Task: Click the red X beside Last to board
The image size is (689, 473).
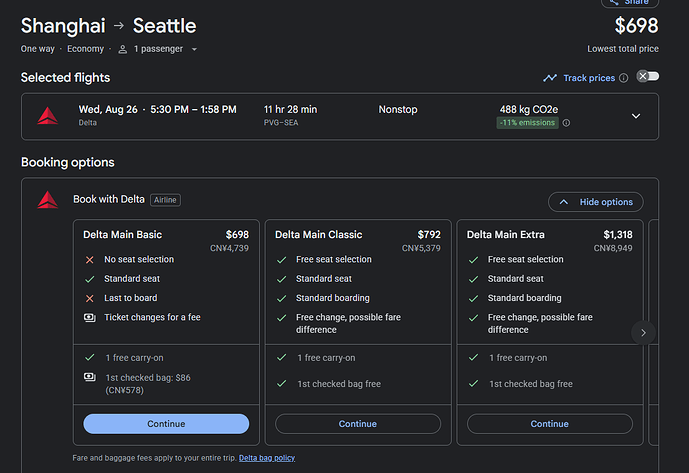Action: (90, 298)
